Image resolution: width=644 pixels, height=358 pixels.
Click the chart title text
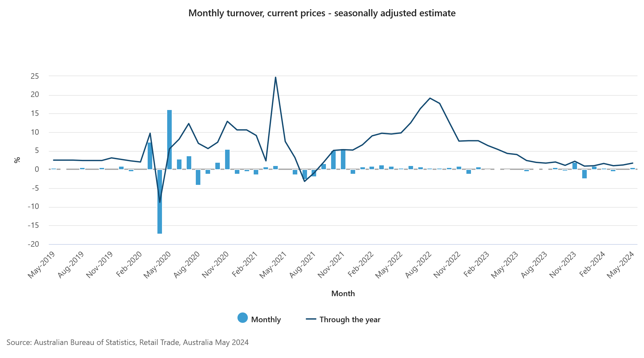pos(322,13)
